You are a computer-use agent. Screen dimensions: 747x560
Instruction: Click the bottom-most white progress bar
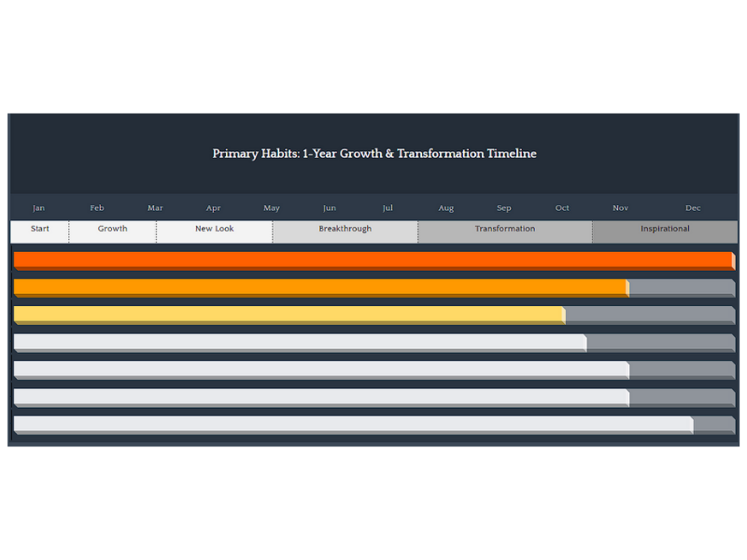353,425
